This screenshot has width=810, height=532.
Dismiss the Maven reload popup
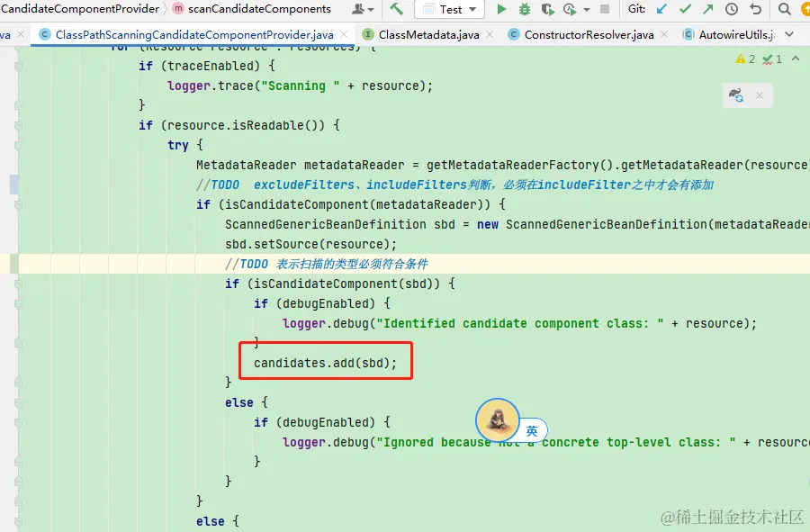(x=760, y=95)
